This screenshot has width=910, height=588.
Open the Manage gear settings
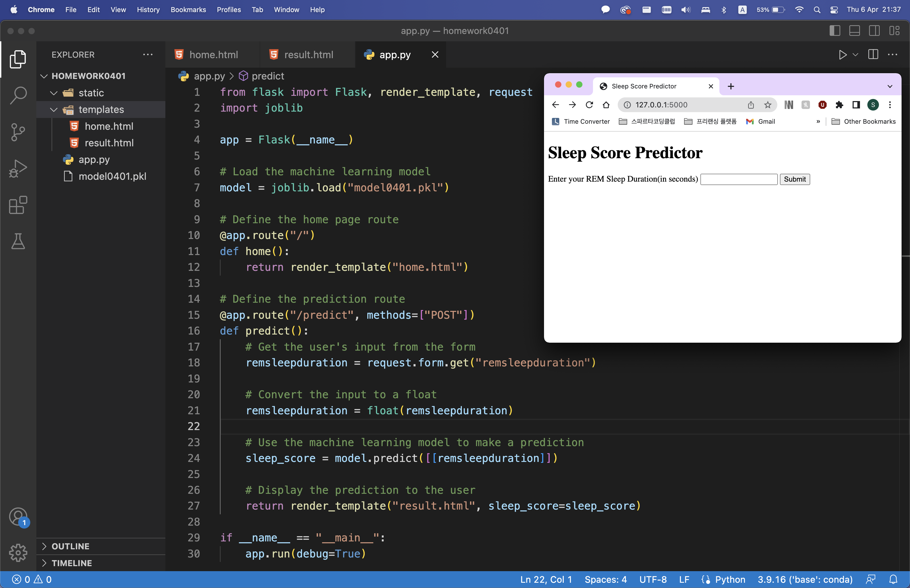click(18, 552)
